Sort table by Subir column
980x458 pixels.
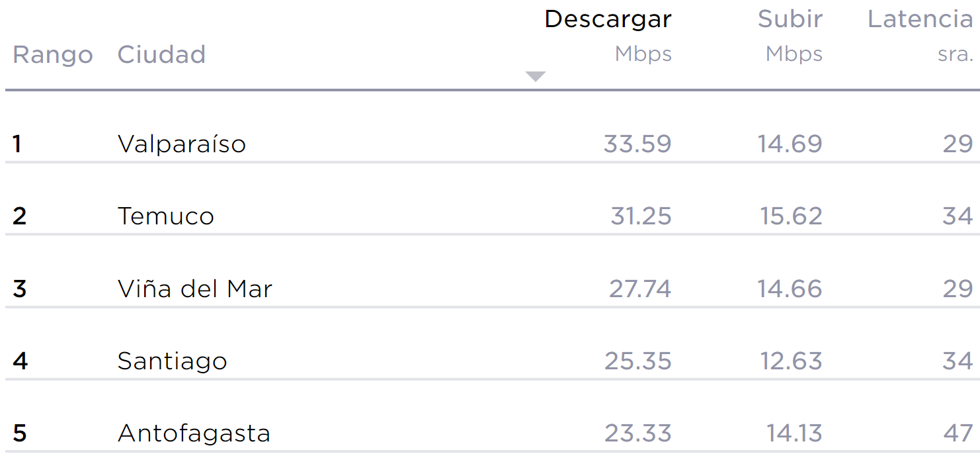point(790,19)
